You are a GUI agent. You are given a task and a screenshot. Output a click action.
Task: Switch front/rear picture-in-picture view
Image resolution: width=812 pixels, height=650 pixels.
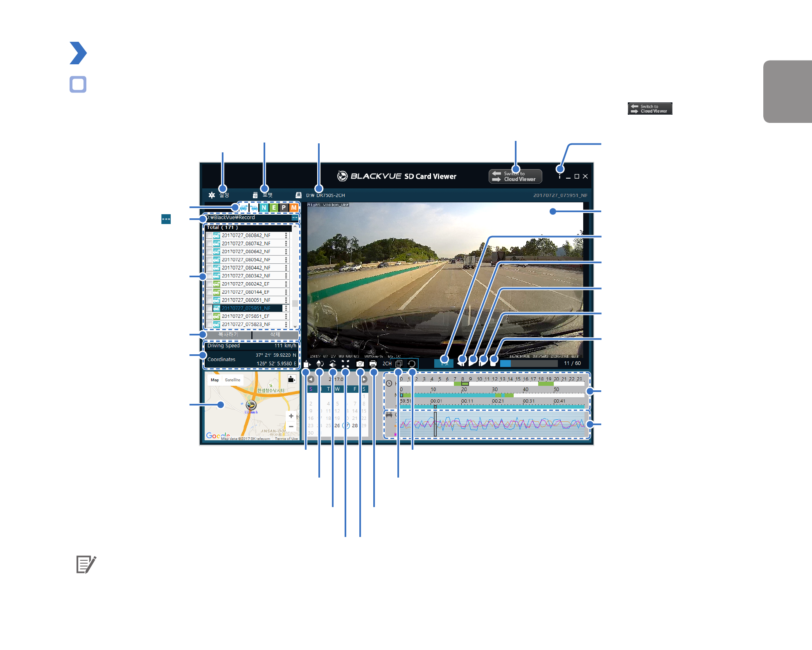[399, 364]
